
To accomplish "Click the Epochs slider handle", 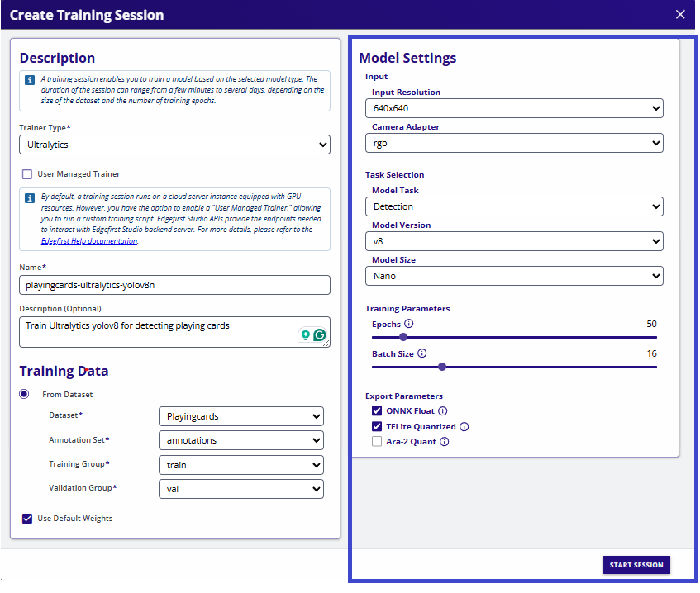I will [402, 336].
